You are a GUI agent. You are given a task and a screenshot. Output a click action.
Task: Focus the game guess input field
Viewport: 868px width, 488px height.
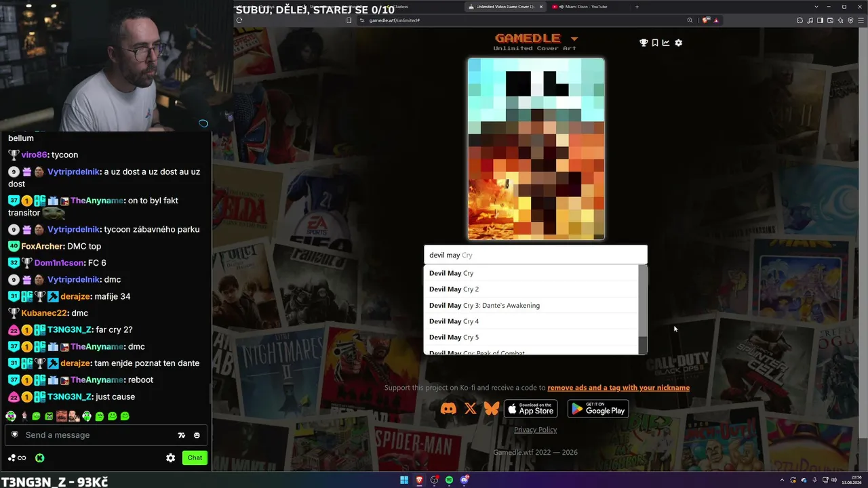click(536, 255)
